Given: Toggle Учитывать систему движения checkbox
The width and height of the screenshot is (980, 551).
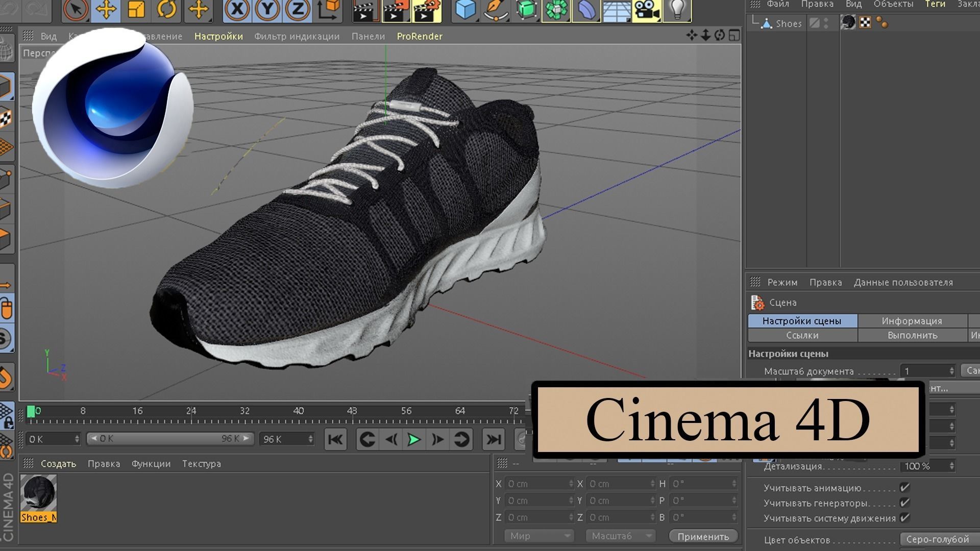Looking at the screenshot, I should coord(904,518).
